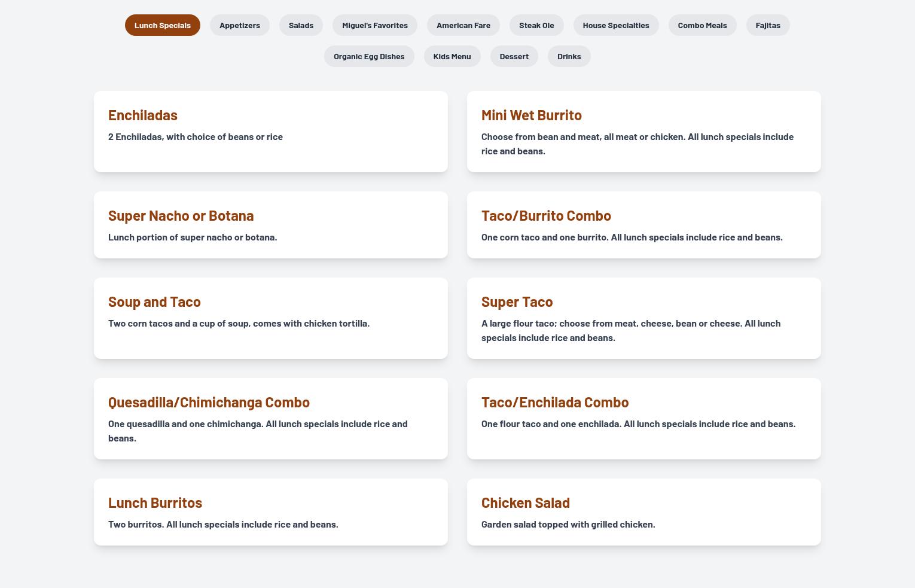The image size is (915, 588).
Task: Select the Lunch Specials category tab
Action: coord(162,25)
